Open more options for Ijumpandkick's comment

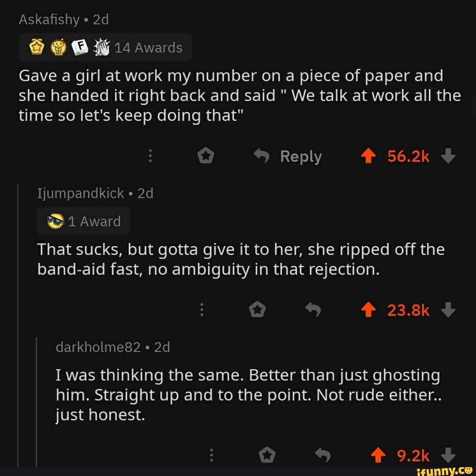pos(202,311)
